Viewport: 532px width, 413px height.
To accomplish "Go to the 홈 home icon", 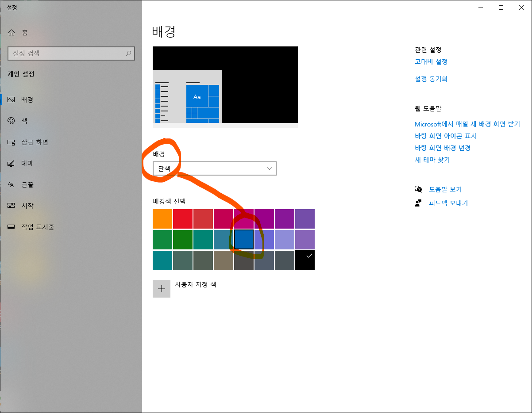I will pyautogui.click(x=12, y=32).
